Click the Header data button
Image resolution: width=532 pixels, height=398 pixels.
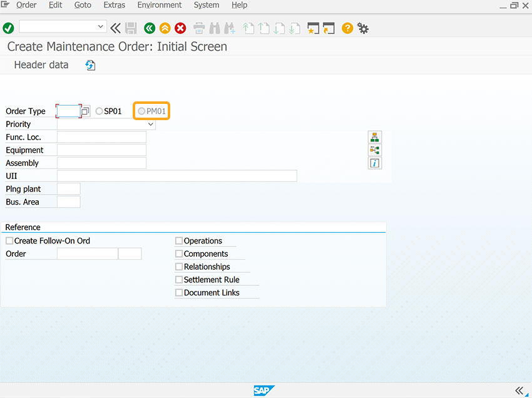pos(41,65)
